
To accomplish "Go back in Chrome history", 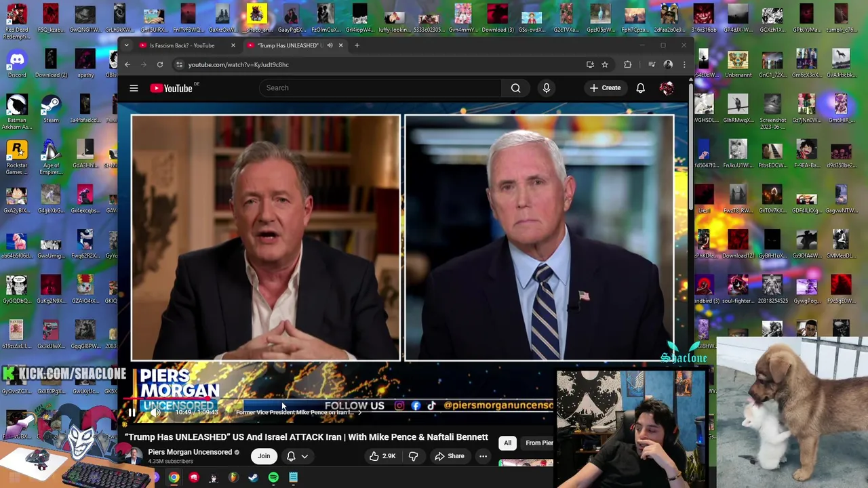I will click(x=127, y=64).
